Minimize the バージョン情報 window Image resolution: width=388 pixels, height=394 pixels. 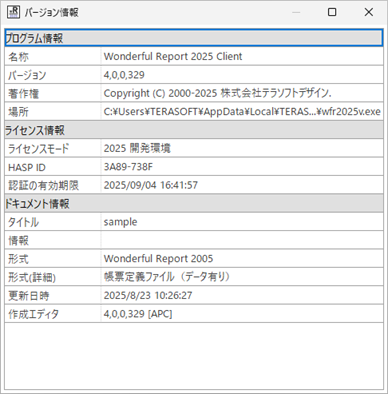pyautogui.click(x=296, y=12)
